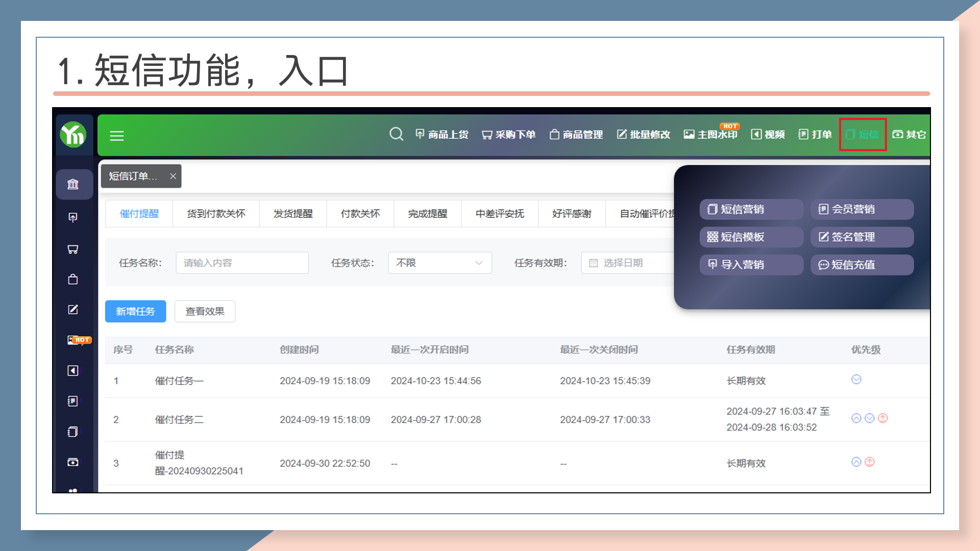Switch to the 发货提醒 tab
Viewport: 980px width, 551px height.
click(293, 214)
